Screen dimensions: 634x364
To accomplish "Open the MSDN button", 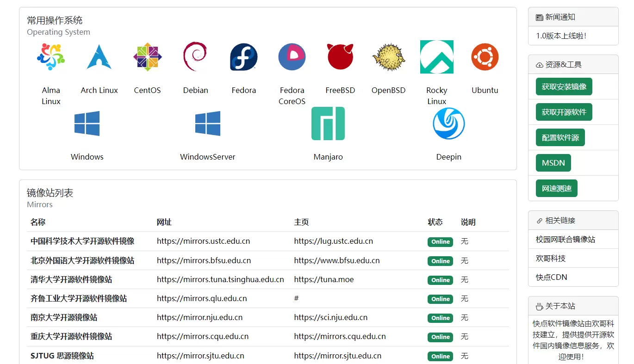I will tap(553, 163).
